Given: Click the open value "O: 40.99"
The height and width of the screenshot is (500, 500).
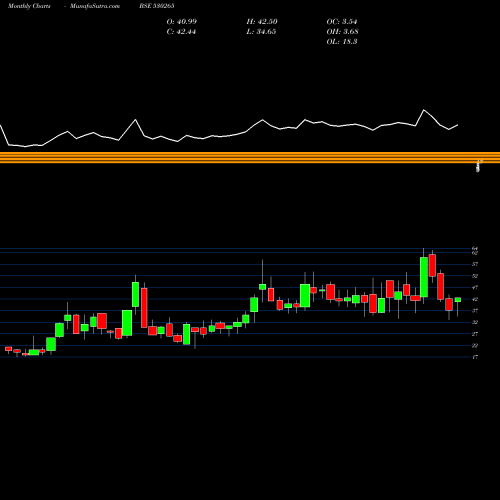Looking at the screenshot, I should pos(182,22).
